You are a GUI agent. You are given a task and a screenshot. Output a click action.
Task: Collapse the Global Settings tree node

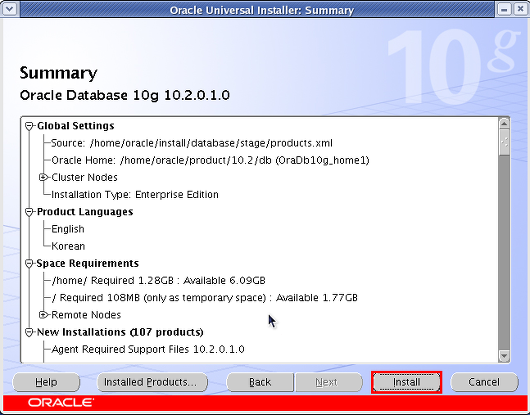[29, 126]
